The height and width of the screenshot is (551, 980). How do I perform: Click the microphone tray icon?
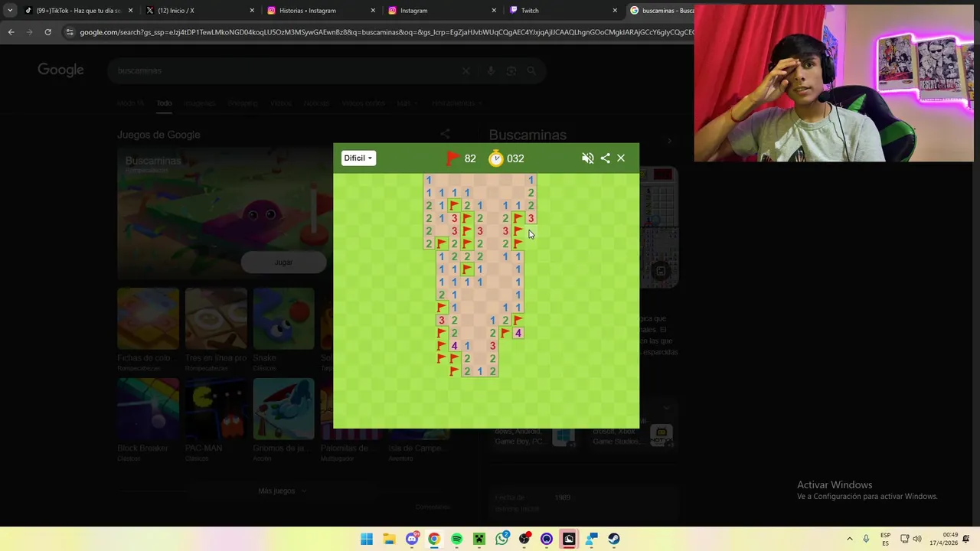click(x=866, y=539)
